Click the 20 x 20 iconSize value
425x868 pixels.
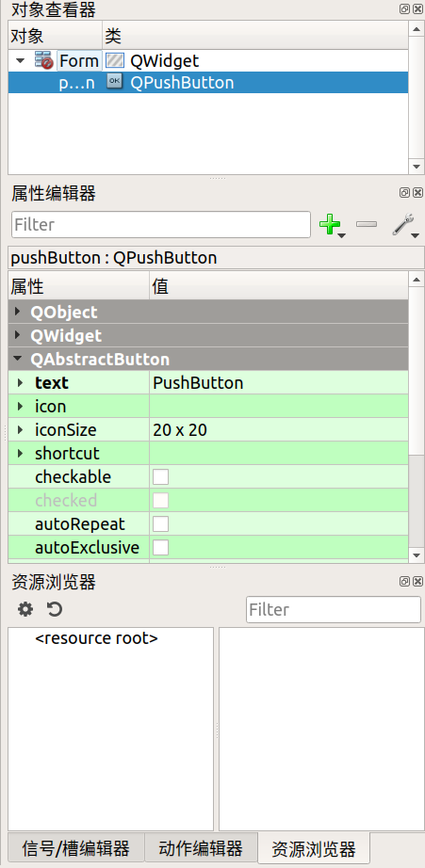279,429
